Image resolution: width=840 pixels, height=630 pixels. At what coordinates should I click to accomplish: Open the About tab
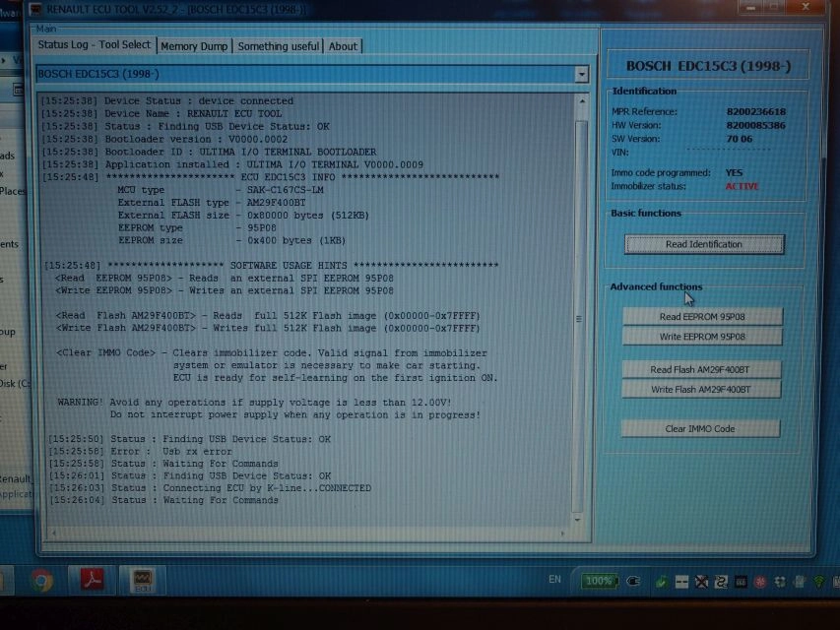click(x=343, y=46)
